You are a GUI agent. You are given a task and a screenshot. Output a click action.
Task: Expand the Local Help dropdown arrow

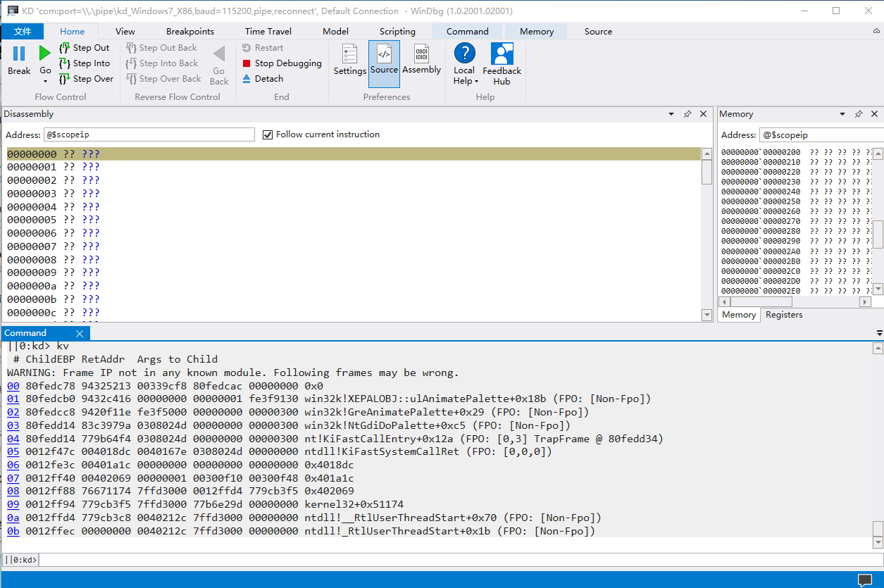[x=477, y=82]
